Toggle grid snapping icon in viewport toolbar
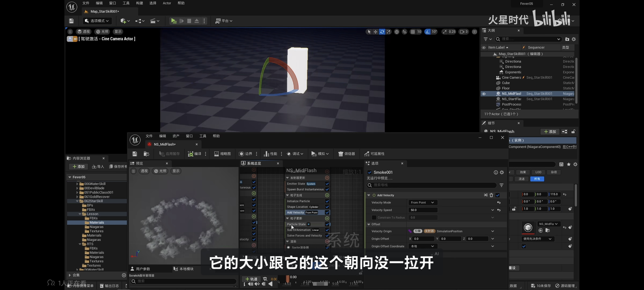The height and width of the screenshot is (290, 644). coord(413,32)
